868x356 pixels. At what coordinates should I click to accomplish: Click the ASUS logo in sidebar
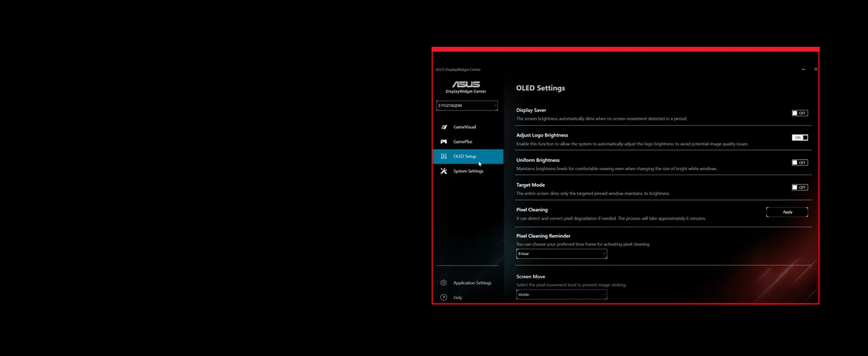point(466,84)
